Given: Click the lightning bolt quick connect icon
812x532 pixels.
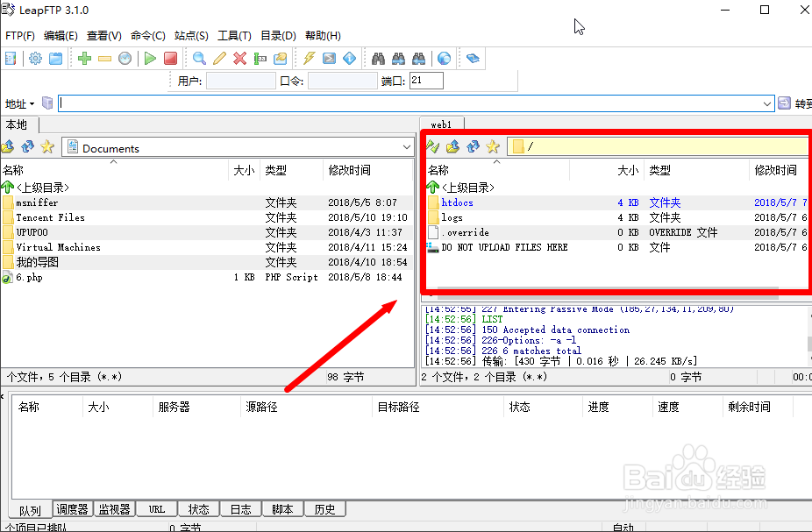Looking at the screenshot, I should pyautogui.click(x=310, y=59).
